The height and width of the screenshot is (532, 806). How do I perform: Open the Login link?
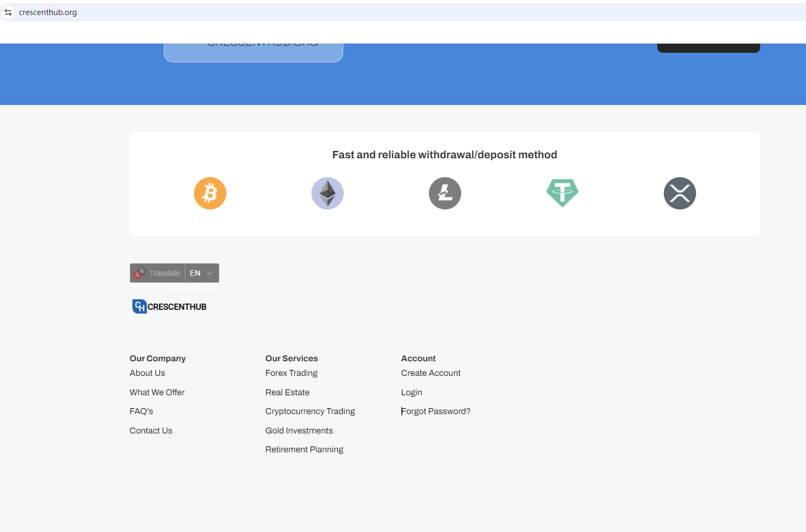point(412,393)
